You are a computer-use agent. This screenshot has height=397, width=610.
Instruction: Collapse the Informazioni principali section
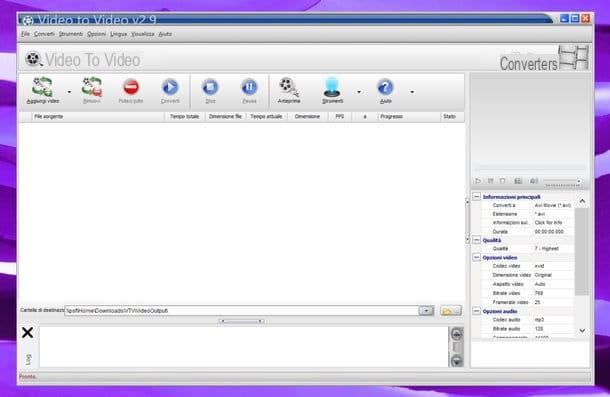pos(477,197)
